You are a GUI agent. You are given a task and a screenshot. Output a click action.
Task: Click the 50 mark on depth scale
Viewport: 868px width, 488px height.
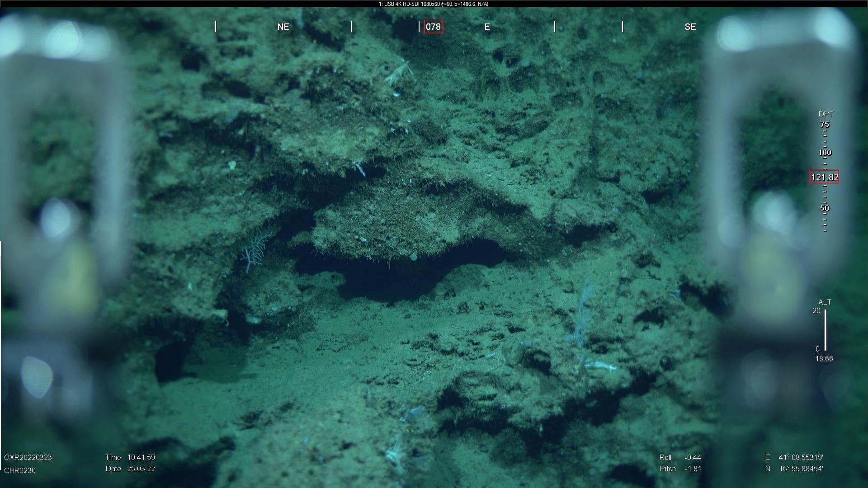point(825,208)
